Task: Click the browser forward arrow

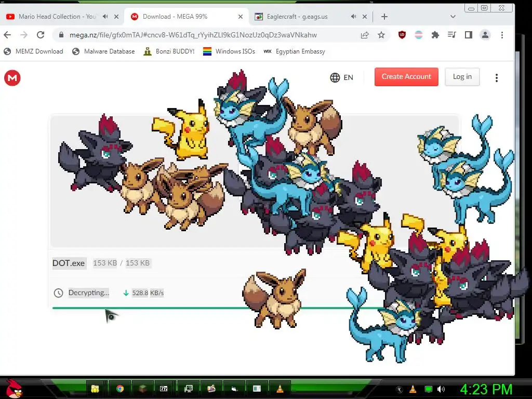Action: point(24,35)
